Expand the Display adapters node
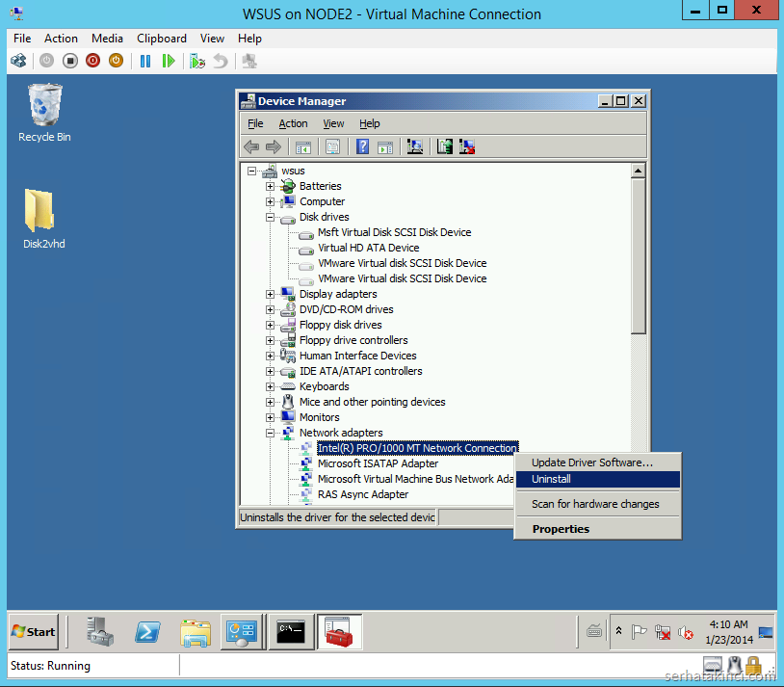The height and width of the screenshot is (687, 784). click(x=270, y=295)
